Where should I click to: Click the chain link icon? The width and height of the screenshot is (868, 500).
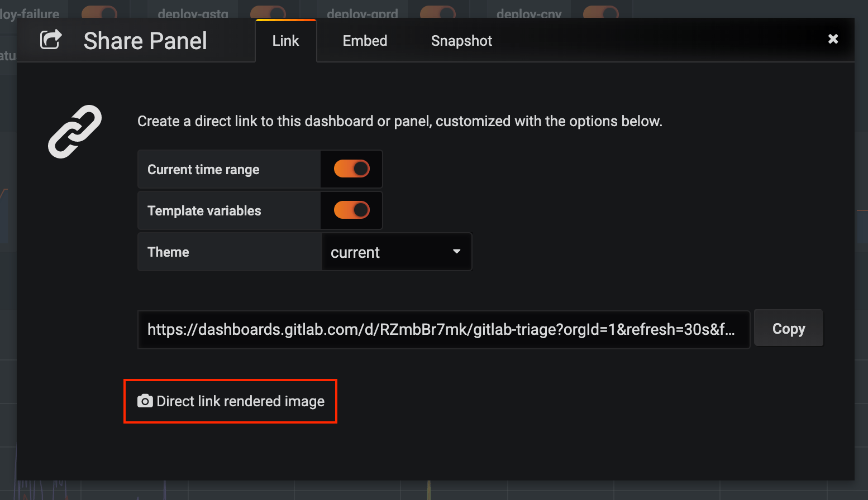(x=74, y=131)
